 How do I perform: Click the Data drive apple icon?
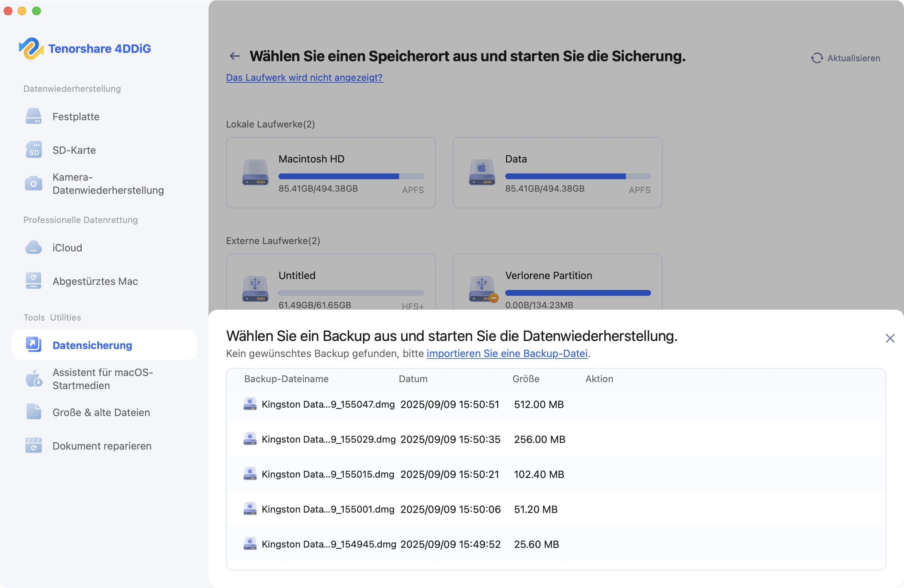coord(482,172)
